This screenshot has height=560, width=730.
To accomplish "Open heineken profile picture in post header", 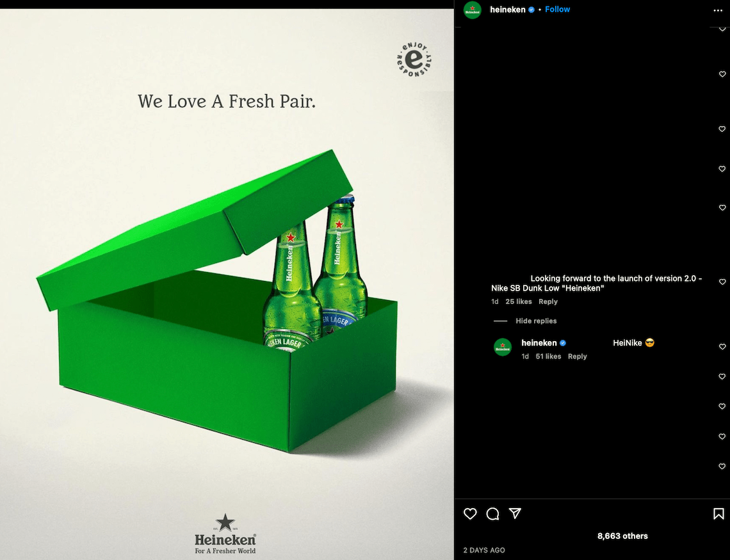I will pos(472,10).
